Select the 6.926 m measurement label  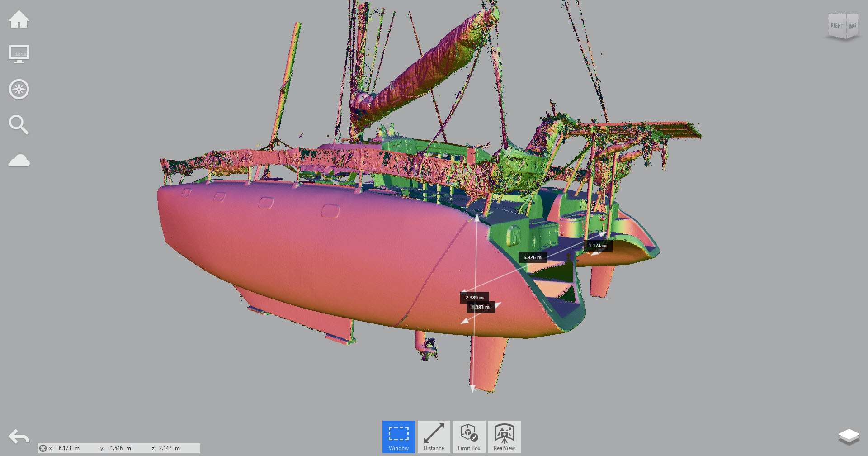pyautogui.click(x=532, y=257)
